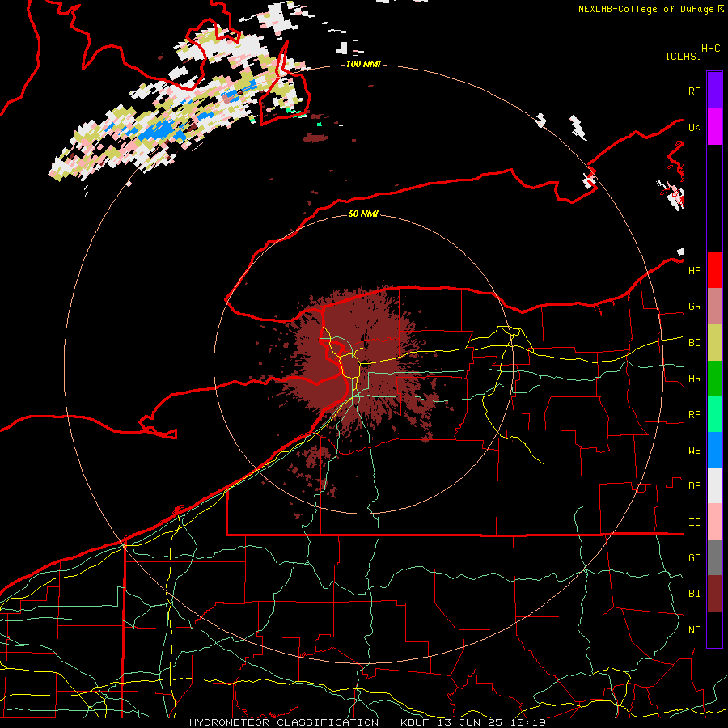
Task: Click the gray GC legend swatch
Action: [x=714, y=557]
